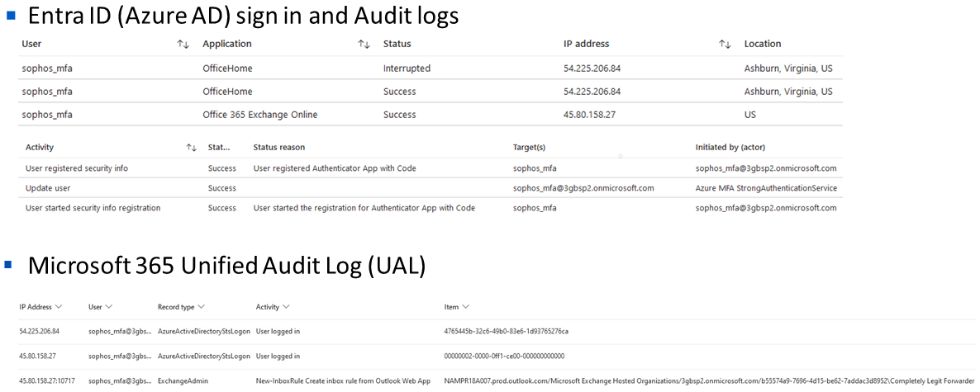
Task: Open the Update user activity row
Action: point(47,188)
